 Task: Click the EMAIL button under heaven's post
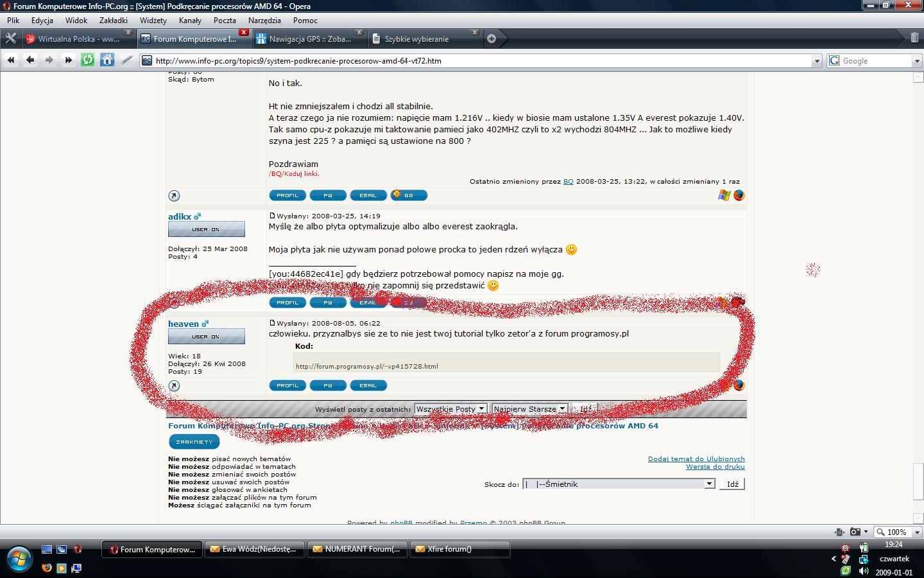(x=368, y=385)
